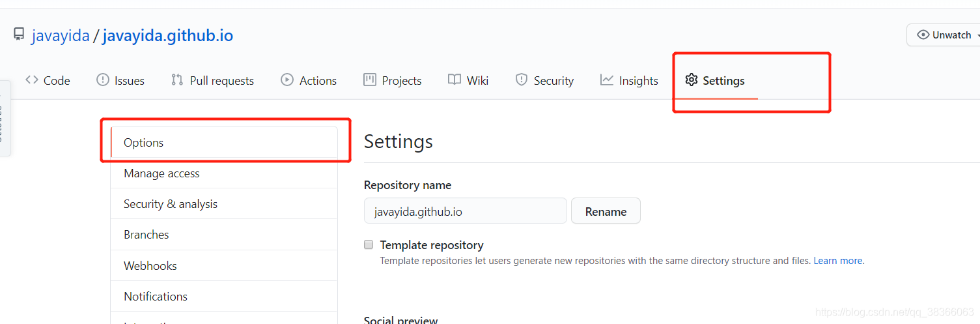Open the javayida.github.io repository link

168,35
